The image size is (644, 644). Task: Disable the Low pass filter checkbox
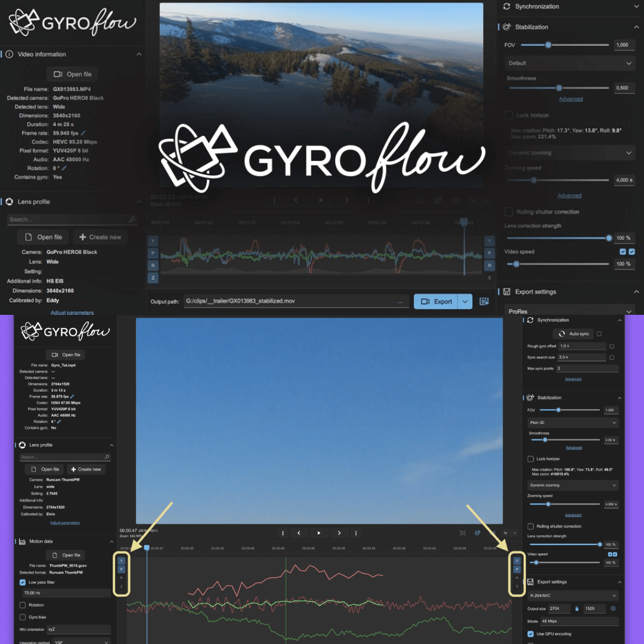[x=23, y=582]
